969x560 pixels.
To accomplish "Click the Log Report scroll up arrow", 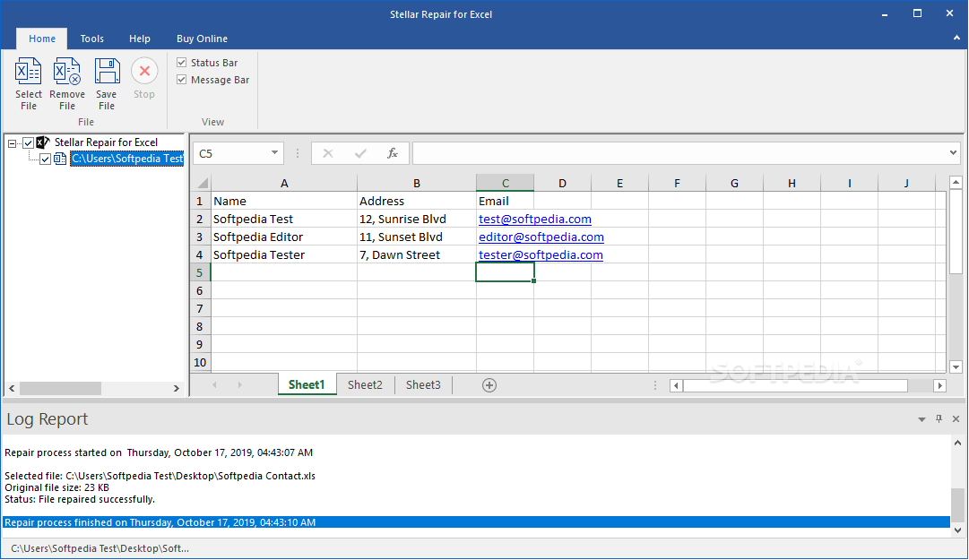I will pyautogui.click(x=957, y=443).
